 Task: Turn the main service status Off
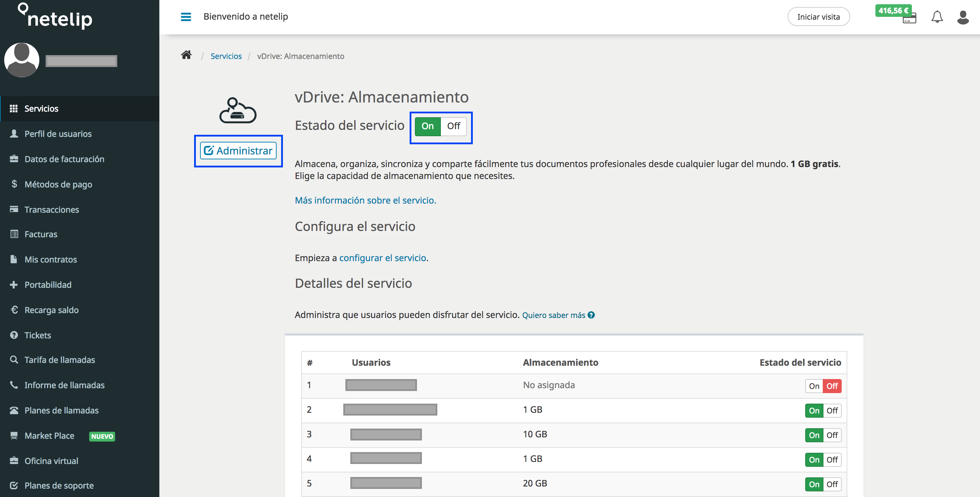tap(453, 126)
